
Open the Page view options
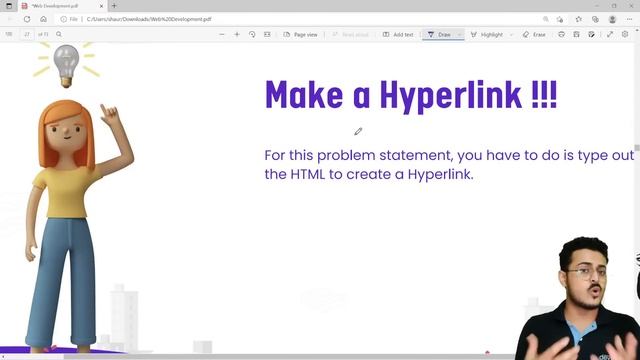coord(300,35)
